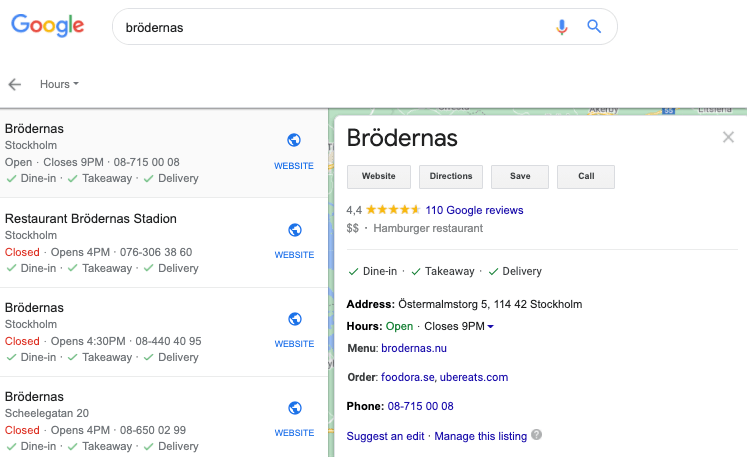Image resolution: width=747 pixels, height=457 pixels.
Task: Click the microphone voice search icon
Action: 562,27
